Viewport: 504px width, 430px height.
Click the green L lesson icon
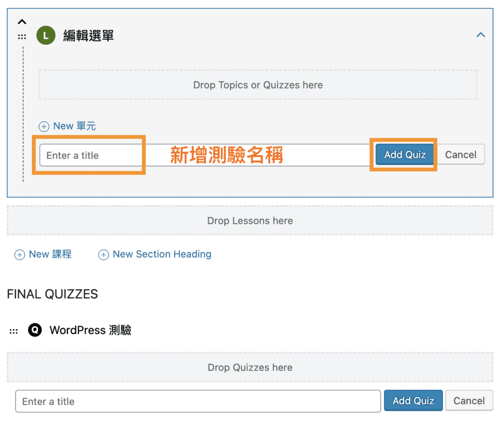point(46,36)
